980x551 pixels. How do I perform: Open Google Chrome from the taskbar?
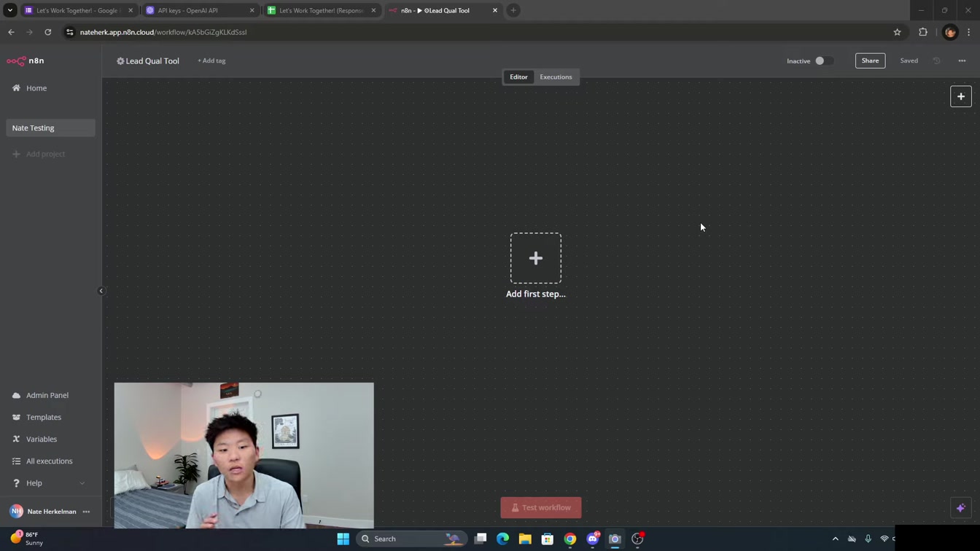[570, 539]
